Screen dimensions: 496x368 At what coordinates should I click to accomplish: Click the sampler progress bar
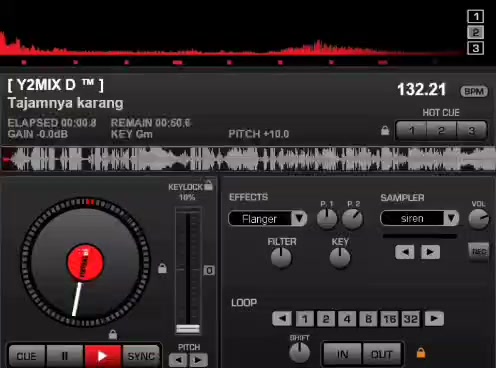coord(420,236)
